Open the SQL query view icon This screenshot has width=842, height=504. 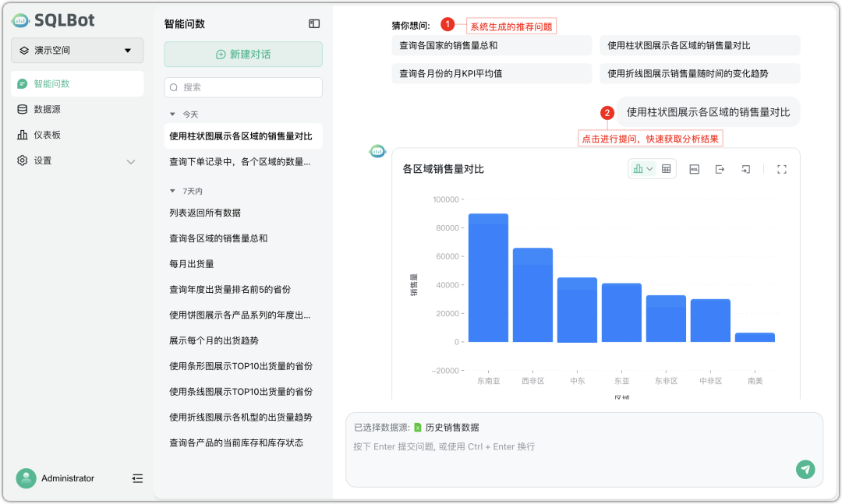click(695, 168)
